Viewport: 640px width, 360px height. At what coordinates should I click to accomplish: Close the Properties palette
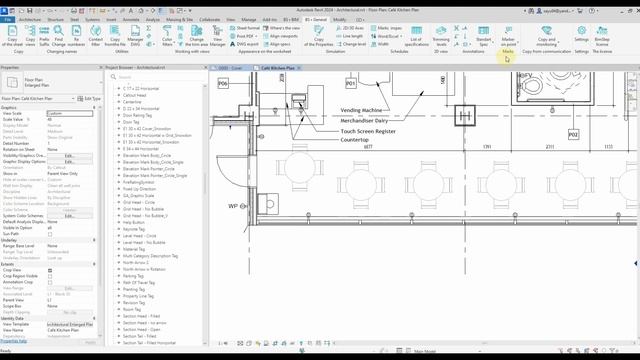[101, 68]
